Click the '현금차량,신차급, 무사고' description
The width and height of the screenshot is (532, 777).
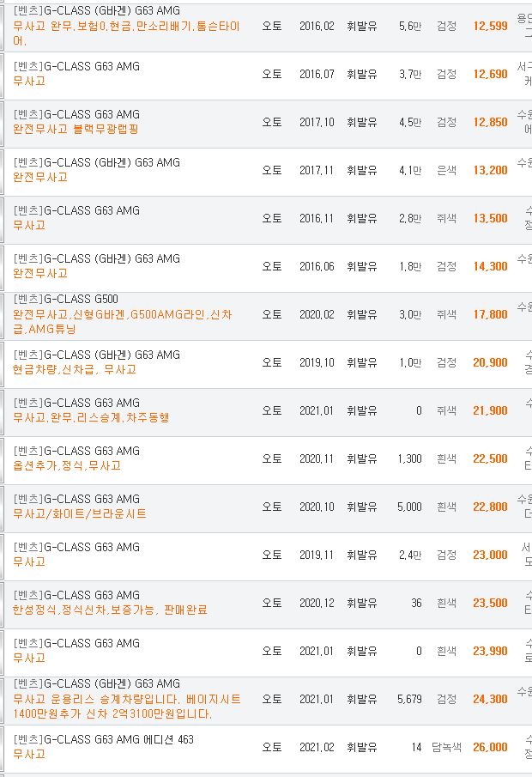pos(75,370)
